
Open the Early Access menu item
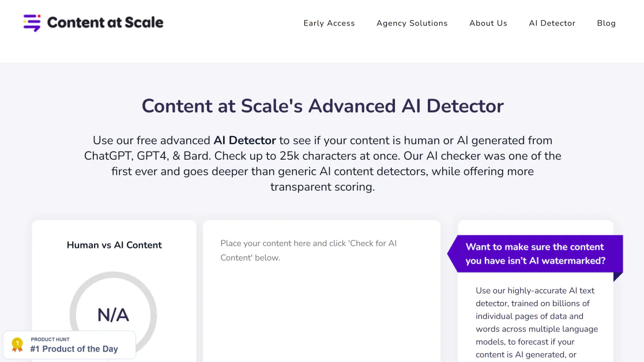[329, 24]
